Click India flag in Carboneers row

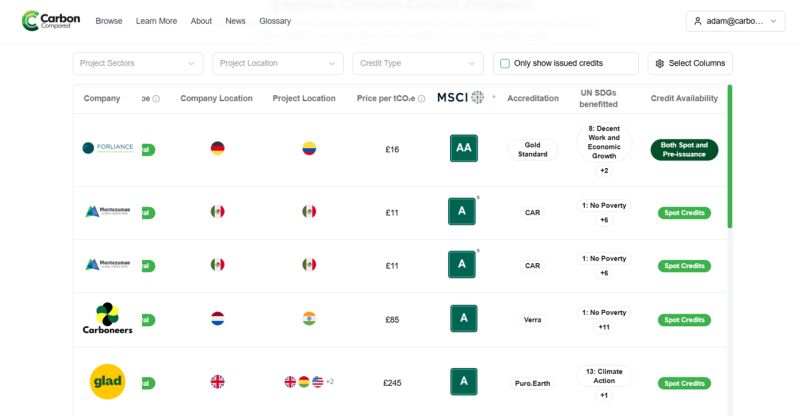[x=309, y=319]
